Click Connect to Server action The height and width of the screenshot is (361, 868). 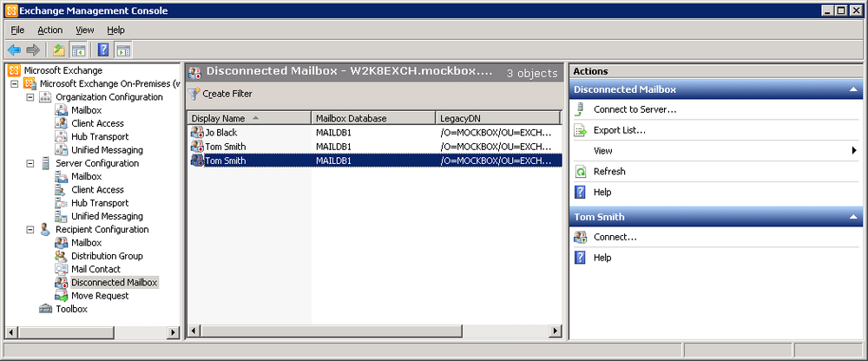(x=635, y=109)
